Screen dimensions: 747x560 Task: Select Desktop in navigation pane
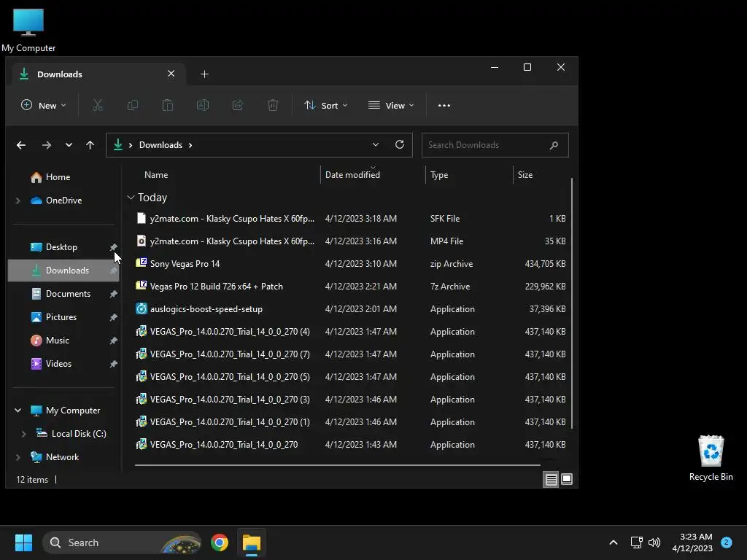pos(61,247)
